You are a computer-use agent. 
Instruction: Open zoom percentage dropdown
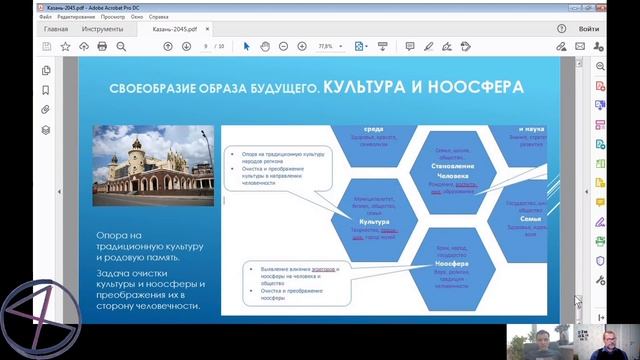pyautogui.click(x=341, y=47)
